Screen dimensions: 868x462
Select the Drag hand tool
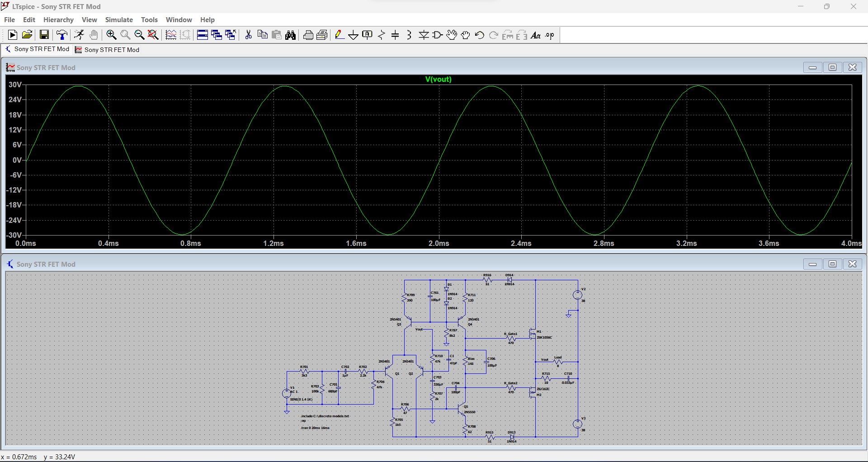466,35
